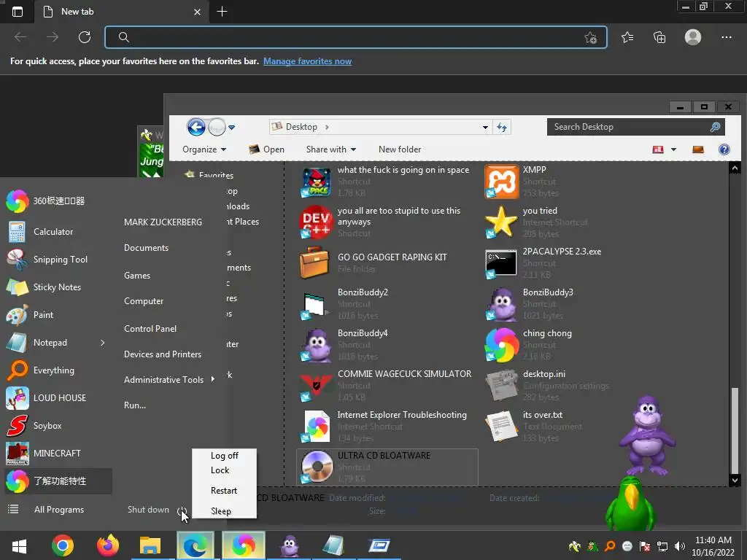Select the XMPP (XAMPP) shortcut icon
Image resolution: width=747 pixels, height=560 pixels.
pos(501,182)
